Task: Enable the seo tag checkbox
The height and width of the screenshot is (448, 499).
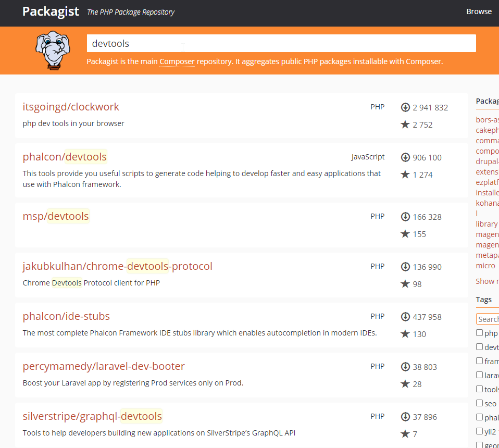Action: point(479,403)
